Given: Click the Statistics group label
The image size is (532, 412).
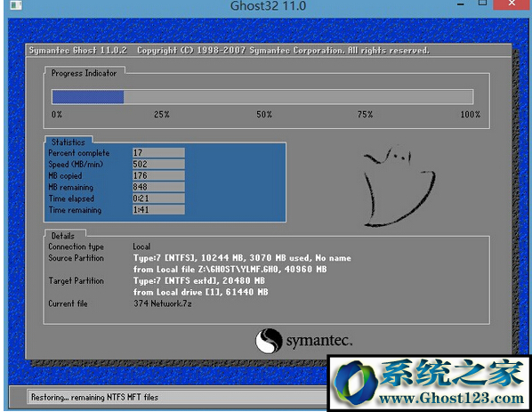Looking at the screenshot, I should [x=69, y=141].
